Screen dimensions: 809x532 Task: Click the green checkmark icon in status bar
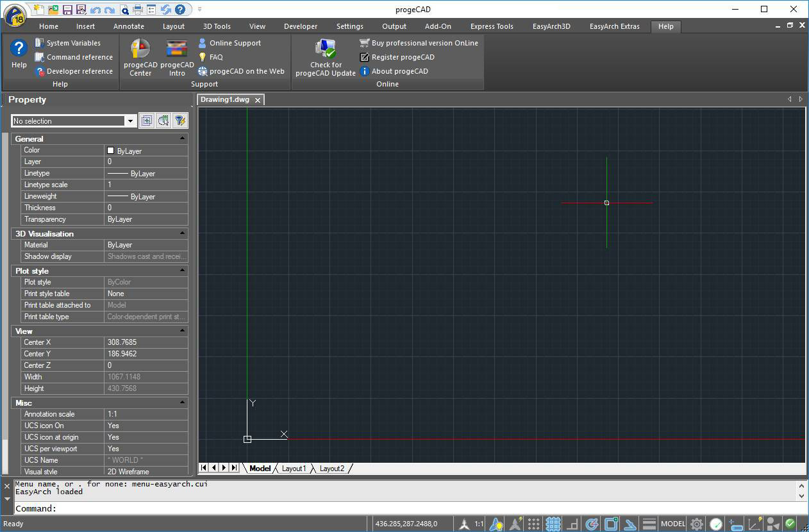click(790, 524)
